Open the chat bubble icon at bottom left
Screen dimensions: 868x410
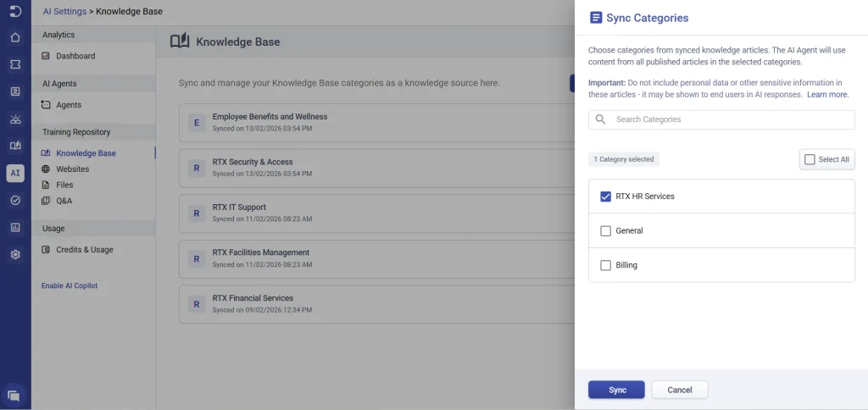coord(14,396)
